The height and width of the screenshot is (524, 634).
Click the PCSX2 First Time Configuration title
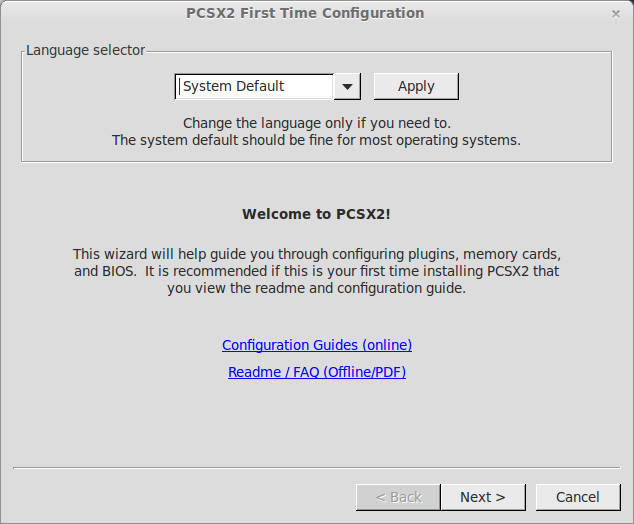coord(305,13)
